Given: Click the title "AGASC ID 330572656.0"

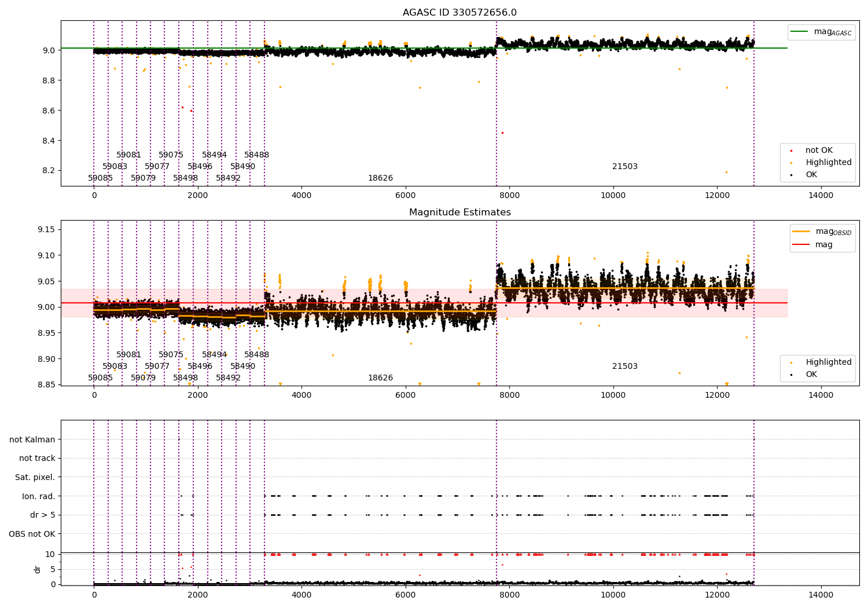Looking at the screenshot, I should coord(459,13).
